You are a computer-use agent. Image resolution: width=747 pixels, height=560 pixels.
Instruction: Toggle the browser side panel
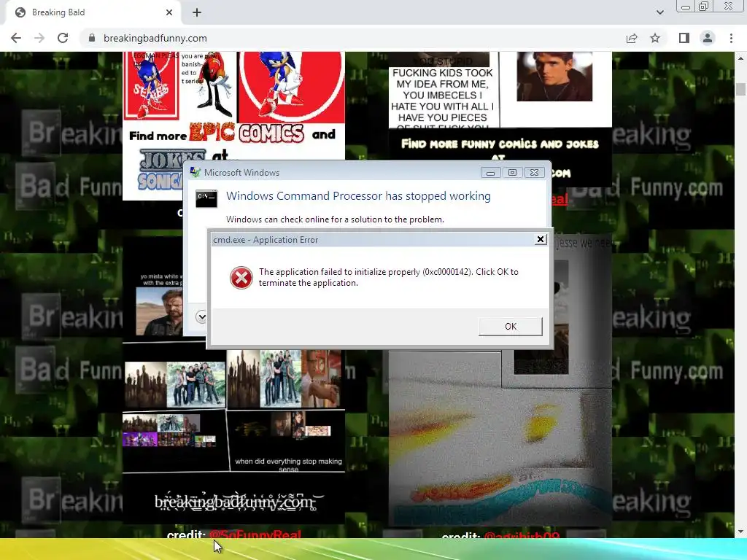coord(684,38)
